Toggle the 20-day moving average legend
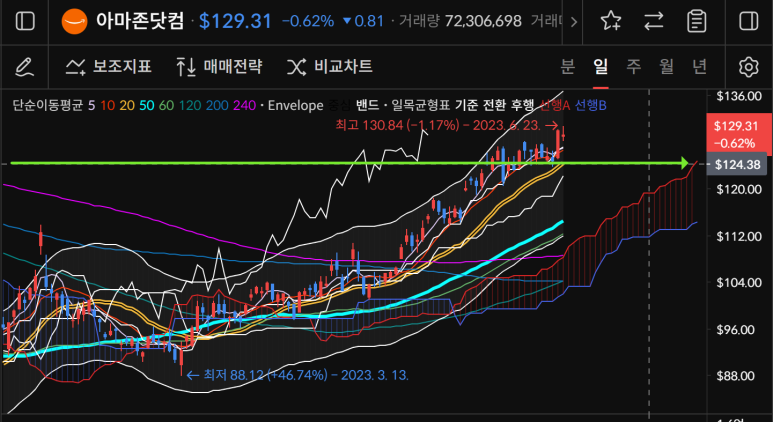This screenshot has width=773, height=422. pos(127,105)
